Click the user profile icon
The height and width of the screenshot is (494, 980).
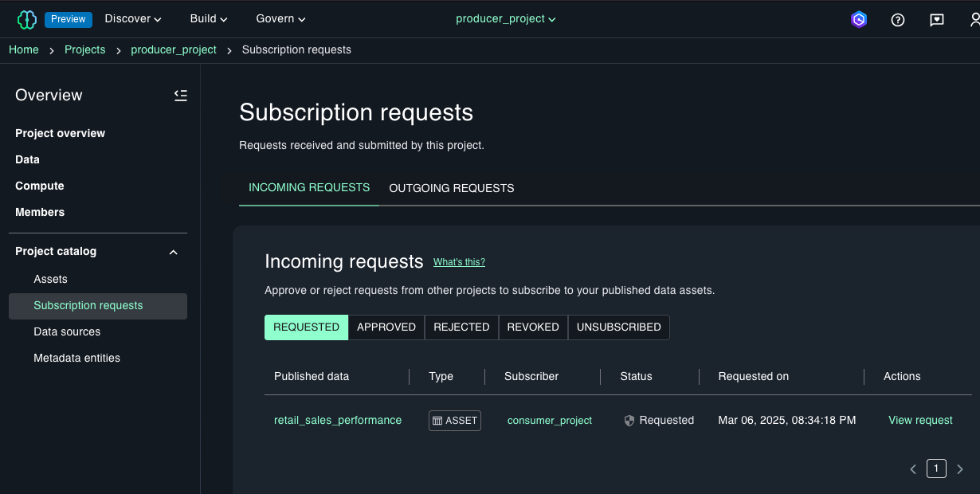pos(973,20)
